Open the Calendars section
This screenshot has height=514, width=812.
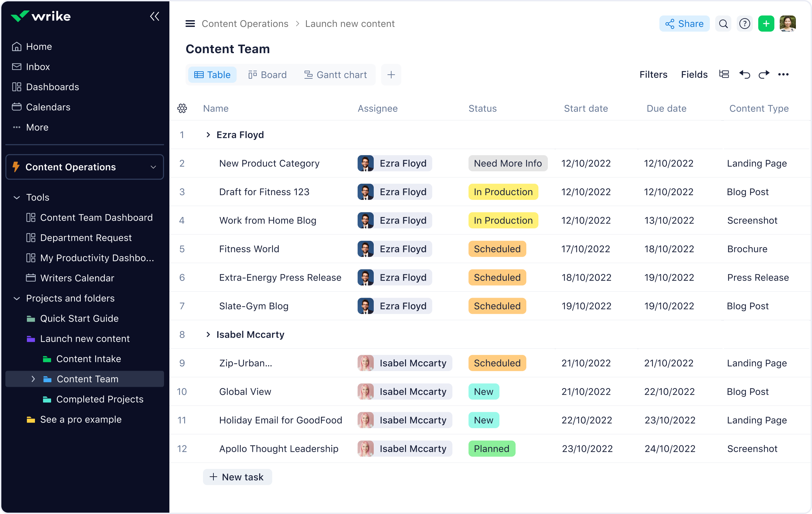point(47,107)
